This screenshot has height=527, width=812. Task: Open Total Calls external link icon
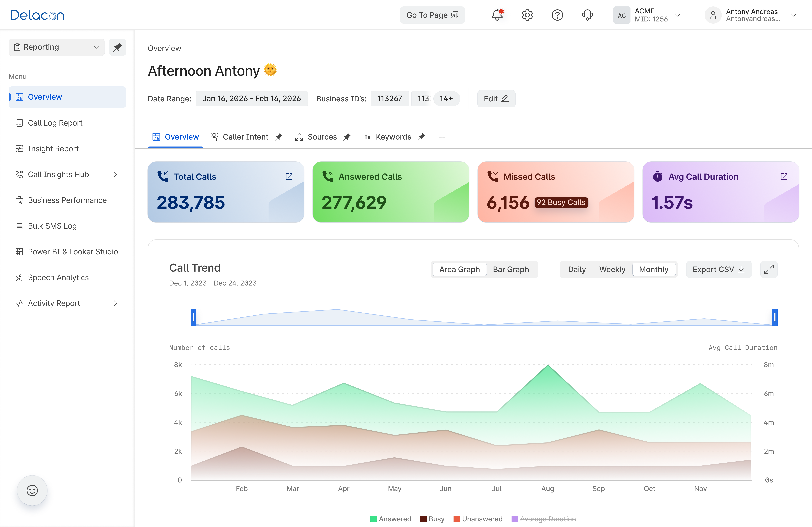(x=289, y=177)
